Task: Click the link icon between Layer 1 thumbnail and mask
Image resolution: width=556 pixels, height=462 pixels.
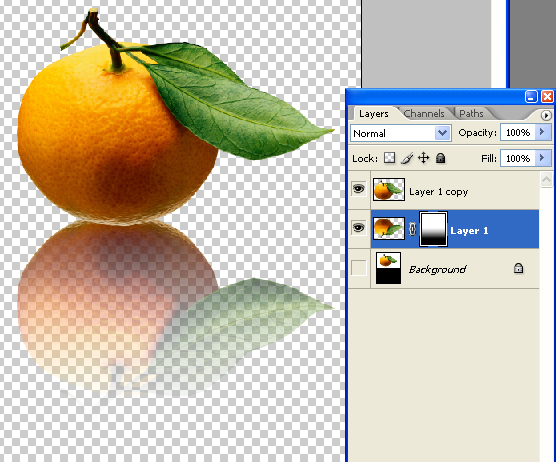Action: 412,229
